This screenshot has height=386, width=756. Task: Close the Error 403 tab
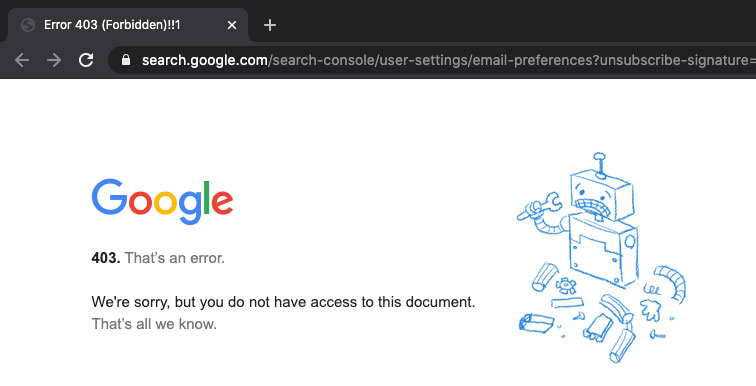coord(232,25)
